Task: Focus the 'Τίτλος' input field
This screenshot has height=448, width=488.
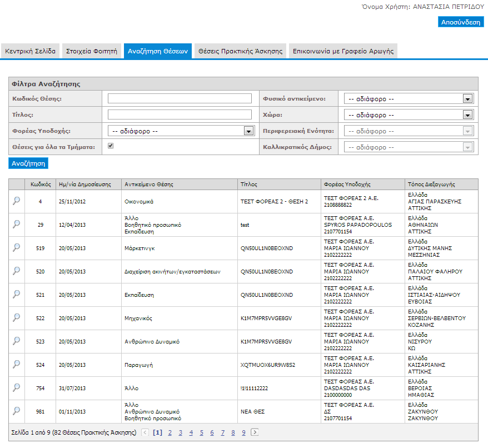Action: (x=180, y=115)
